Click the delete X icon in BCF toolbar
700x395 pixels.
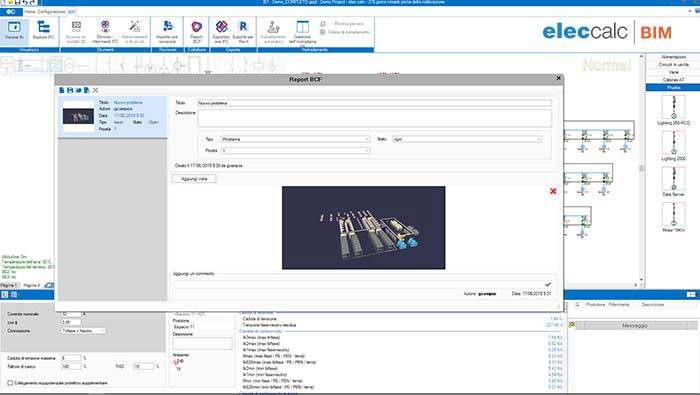95,90
